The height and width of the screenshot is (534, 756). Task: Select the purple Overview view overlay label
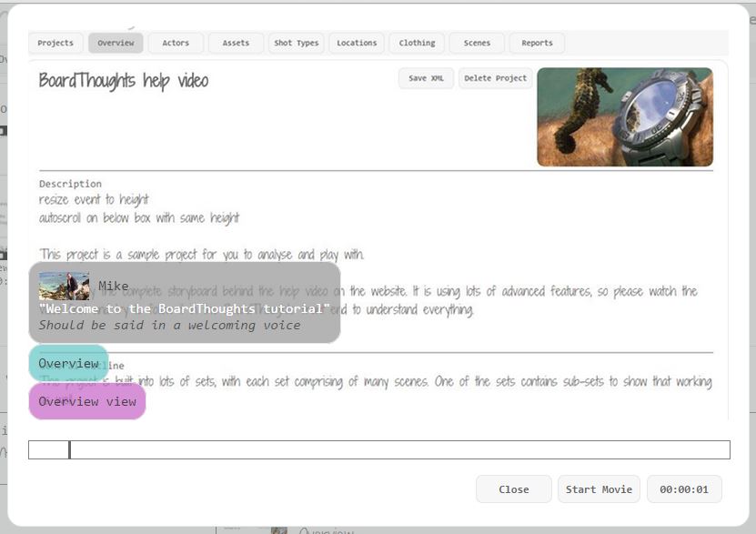click(87, 401)
